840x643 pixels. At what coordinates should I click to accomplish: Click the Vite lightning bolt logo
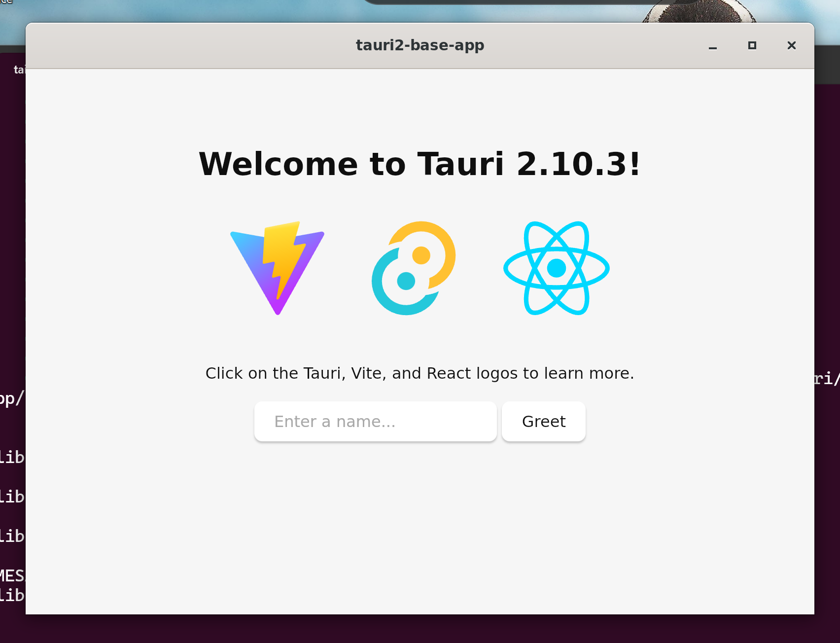277,269
